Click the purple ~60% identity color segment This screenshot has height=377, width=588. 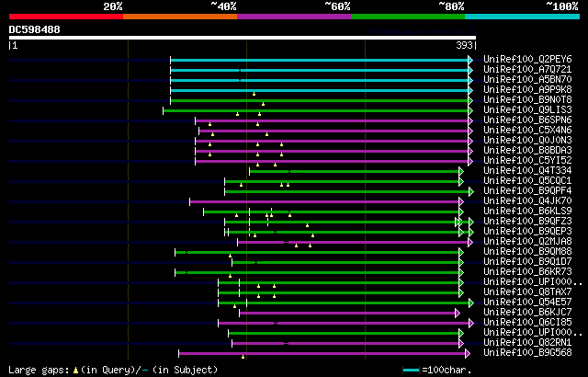[x=294, y=17]
